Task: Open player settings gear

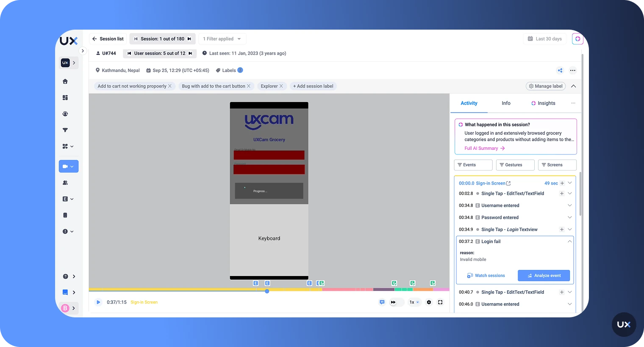Action: click(429, 302)
